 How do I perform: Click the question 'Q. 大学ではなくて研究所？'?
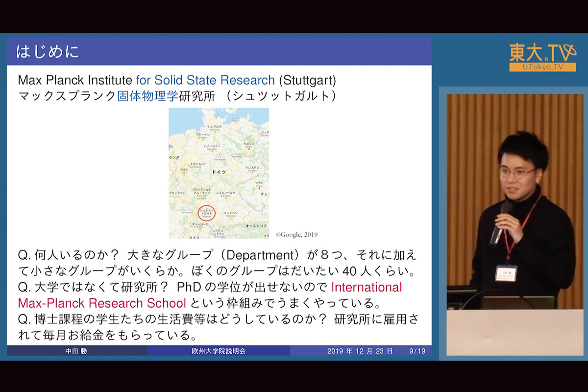[93, 287]
